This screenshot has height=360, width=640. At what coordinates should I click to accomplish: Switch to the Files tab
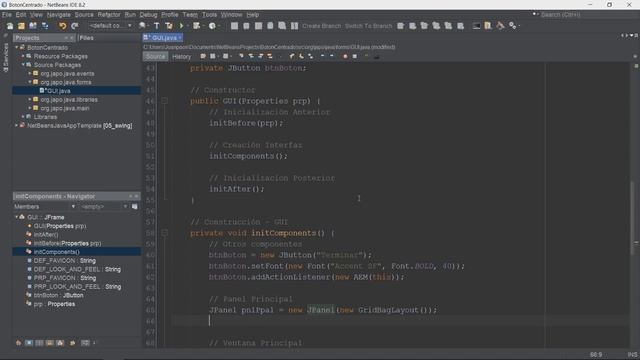tap(87, 38)
